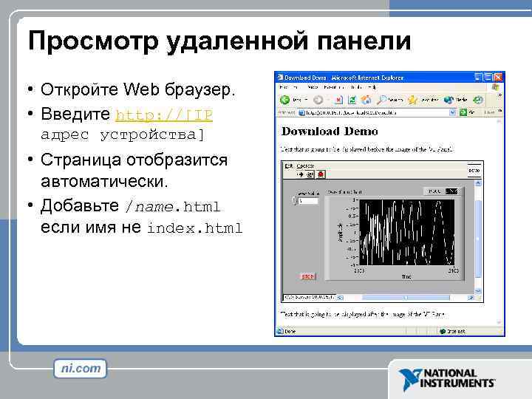532x399 pixels.
Task: Click the page icon in the address field
Action: [x=301, y=112]
